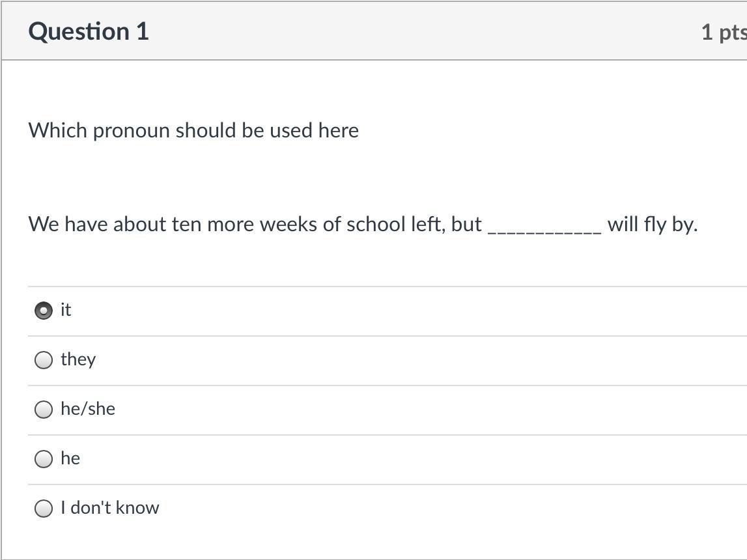
Task: Select the "they" radio button
Action: pos(44,360)
